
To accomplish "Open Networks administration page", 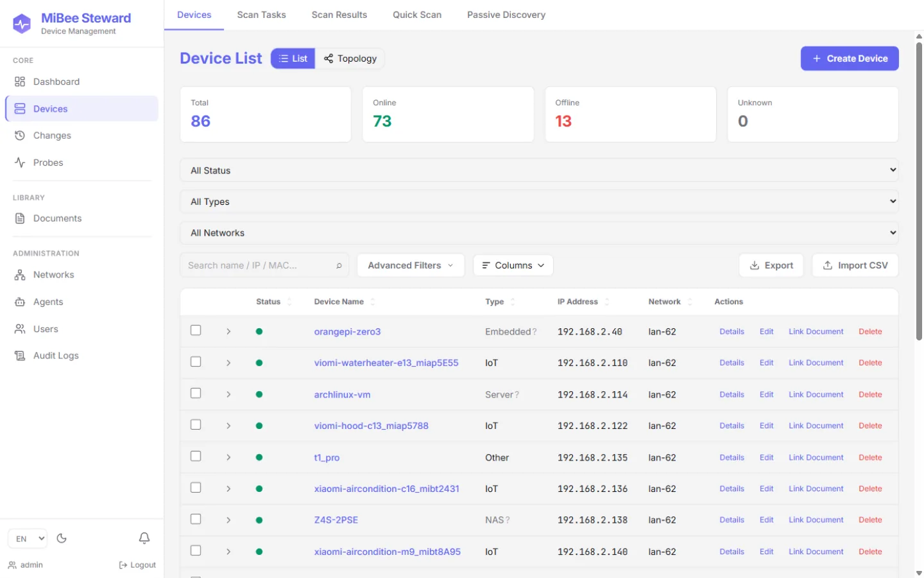I will (81, 275).
